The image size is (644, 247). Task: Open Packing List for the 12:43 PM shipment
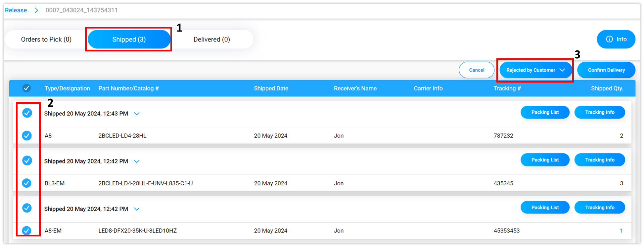point(545,112)
